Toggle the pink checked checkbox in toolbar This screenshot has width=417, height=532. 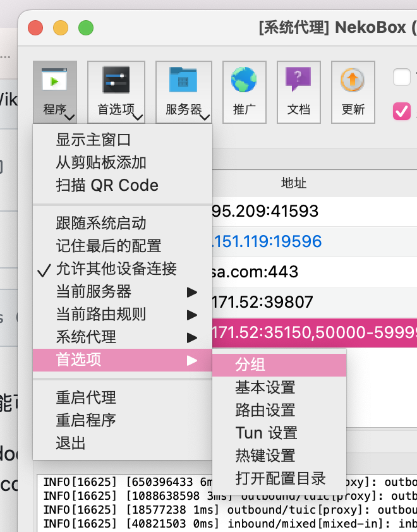[402, 111]
